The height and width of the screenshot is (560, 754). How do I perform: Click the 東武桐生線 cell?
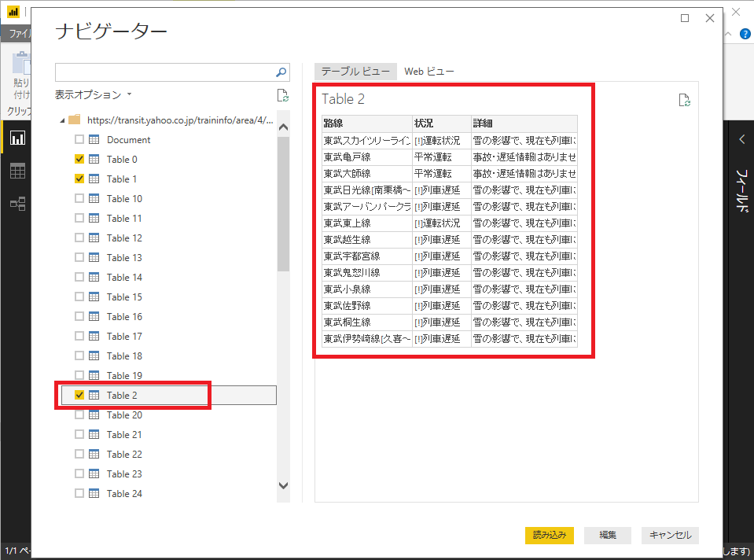pos(367,322)
